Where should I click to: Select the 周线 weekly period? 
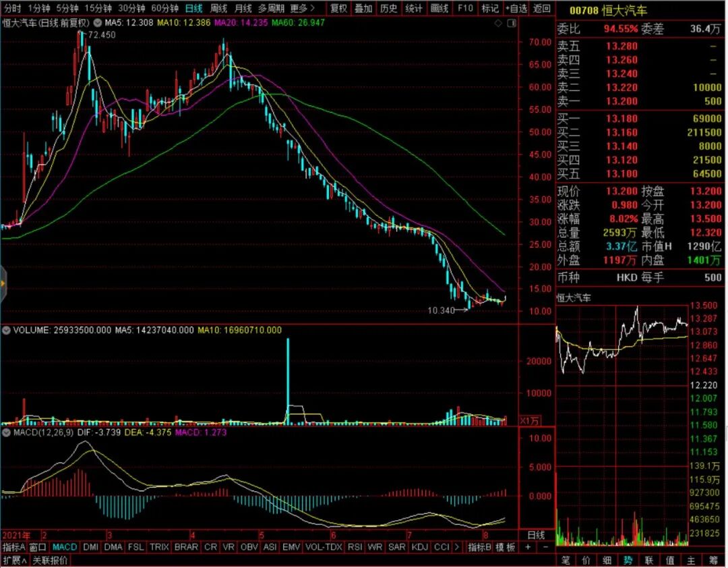[x=218, y=8]
